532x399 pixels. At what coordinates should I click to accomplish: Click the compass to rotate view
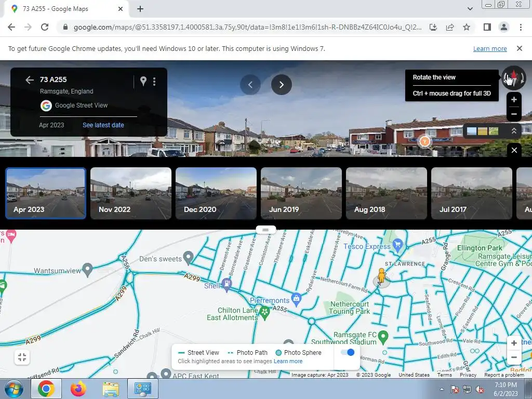[514, 78]
